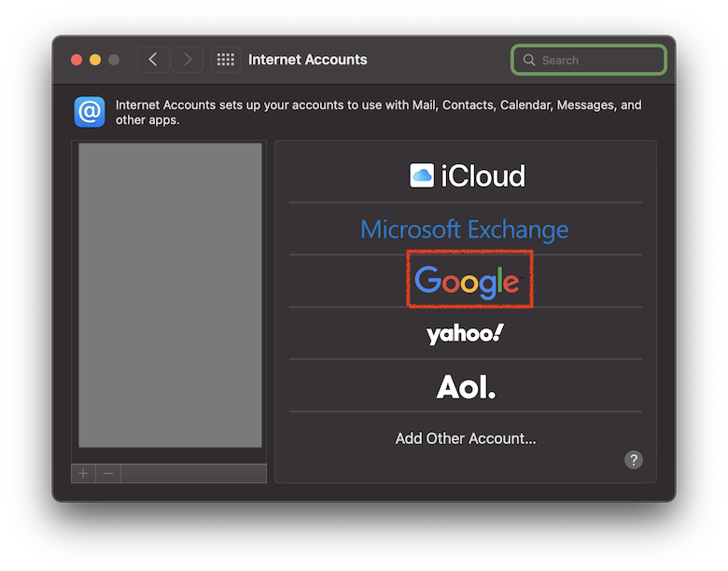Image resolution: width=728 pixels, height=571 pixels.
Task: Click the Internet Accounts @ icon
Action: (90, 112)
